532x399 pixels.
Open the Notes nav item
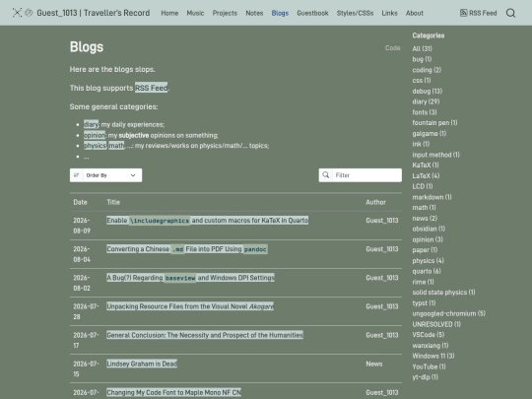254,13
